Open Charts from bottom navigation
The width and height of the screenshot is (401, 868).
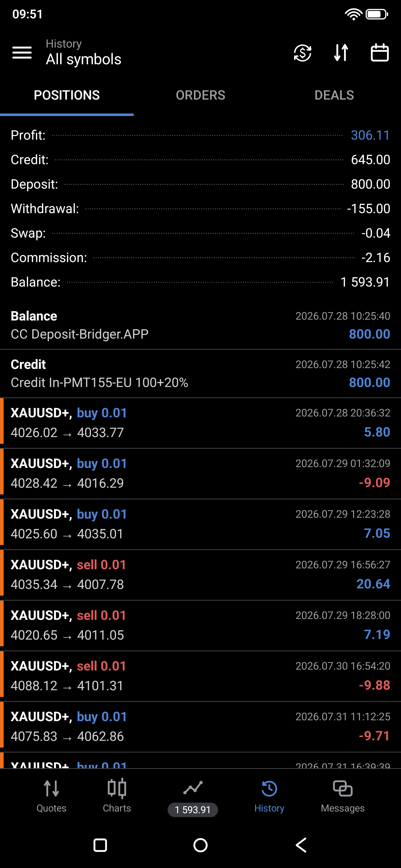(x=117, y=796)
